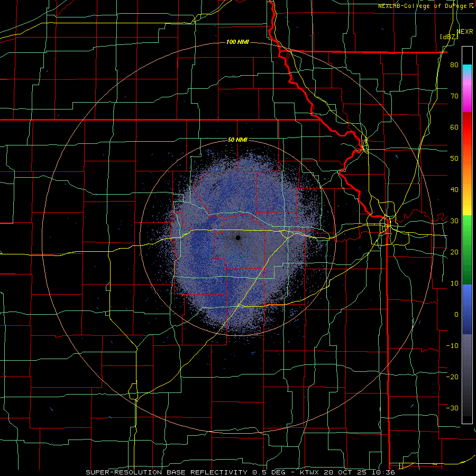Image resolution: width=476 pixels, height=476 pixels.
Task: Click the -30 value on dBZ scale
Action: (452, 408)
